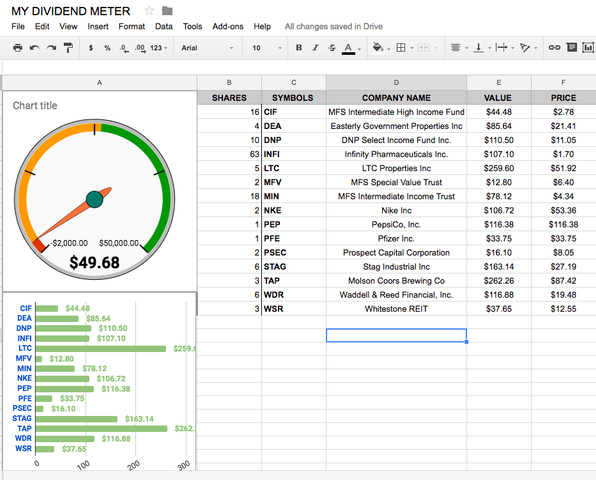Select column D header
Viewport: 596px width, 480px height.
[x=396, y=82]
